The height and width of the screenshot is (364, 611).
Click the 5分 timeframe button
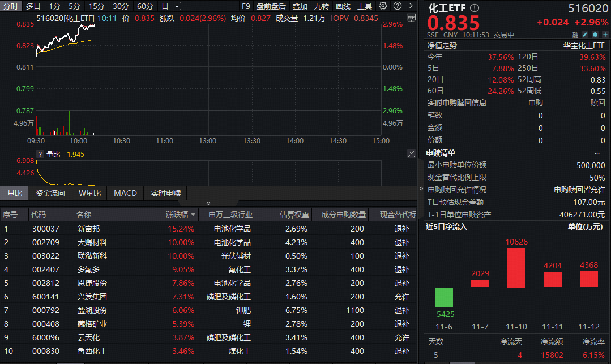point(74,6)
